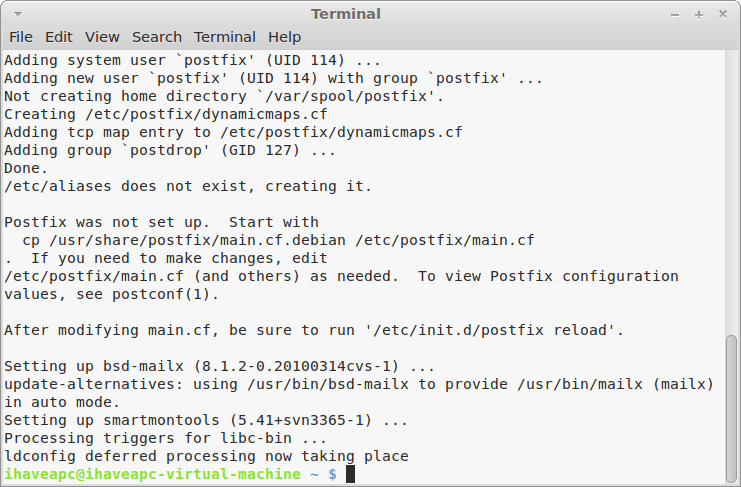741x487 pixels.
Task: Click the vertical scrollbar thumb
Action: coord(731,409)
